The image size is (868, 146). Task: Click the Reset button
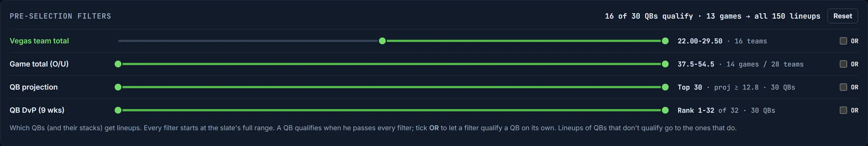[842, 16]
